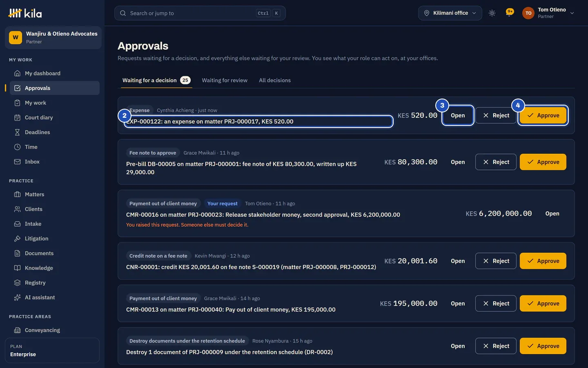Click the Clients people icon

pyautogui.click(x=17, y=209)
